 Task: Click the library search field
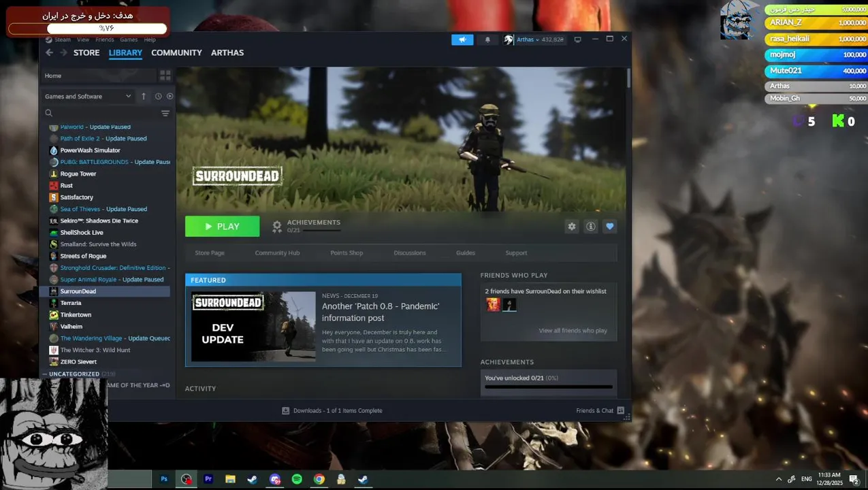101,113
